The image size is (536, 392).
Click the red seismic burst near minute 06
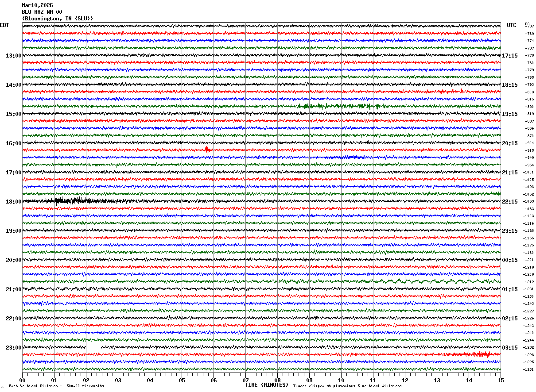click(x=207, y=150)
